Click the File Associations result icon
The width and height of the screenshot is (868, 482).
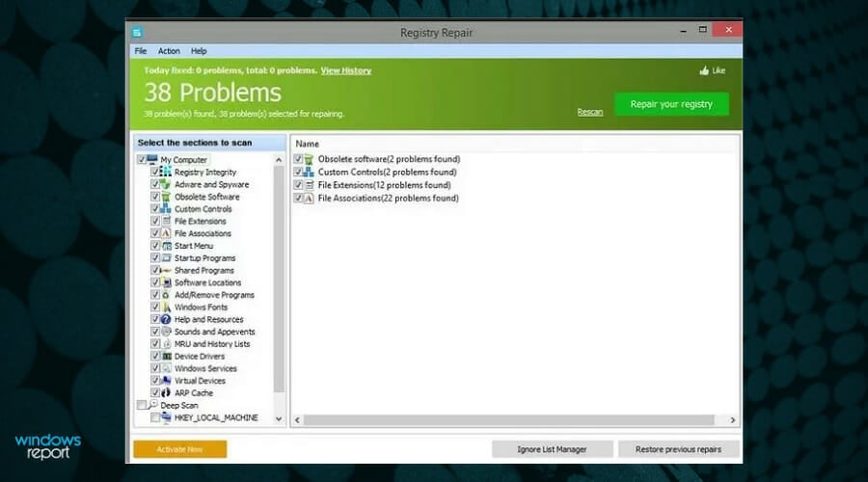pyautogui.click(x=309, y=199)
